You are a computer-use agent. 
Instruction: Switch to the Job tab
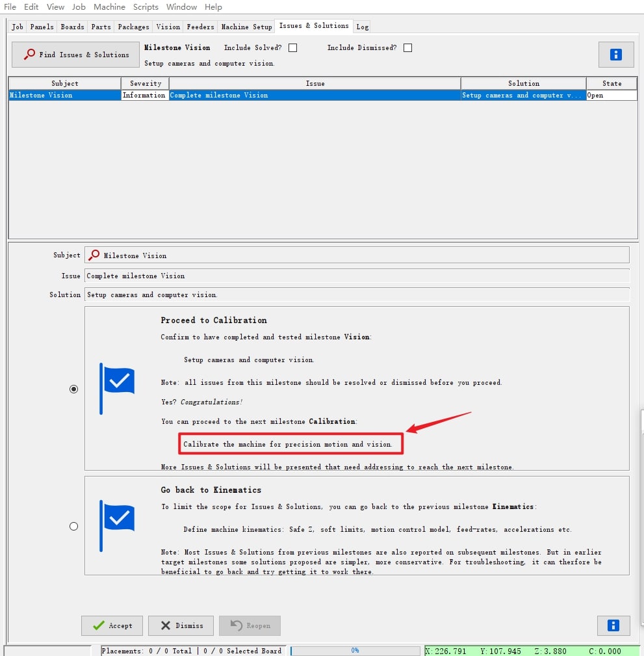[17, 27]
